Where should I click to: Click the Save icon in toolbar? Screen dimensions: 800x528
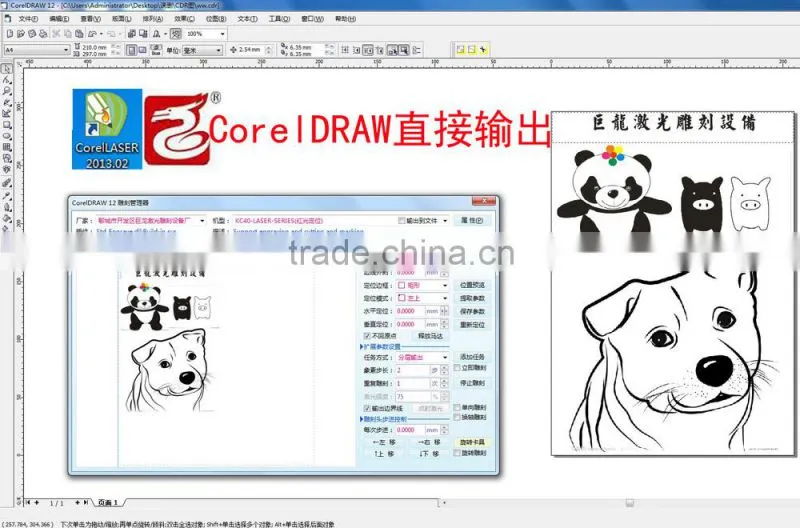(x=32, y=34)
